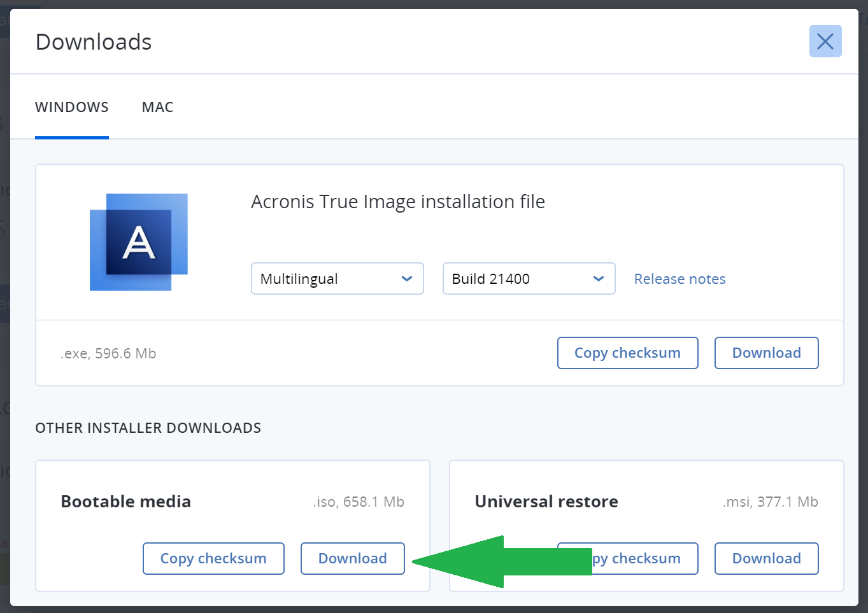Open the Multilingual language dropdown
The height and width of the screenshot is (613, 868).
click(337, 278)
